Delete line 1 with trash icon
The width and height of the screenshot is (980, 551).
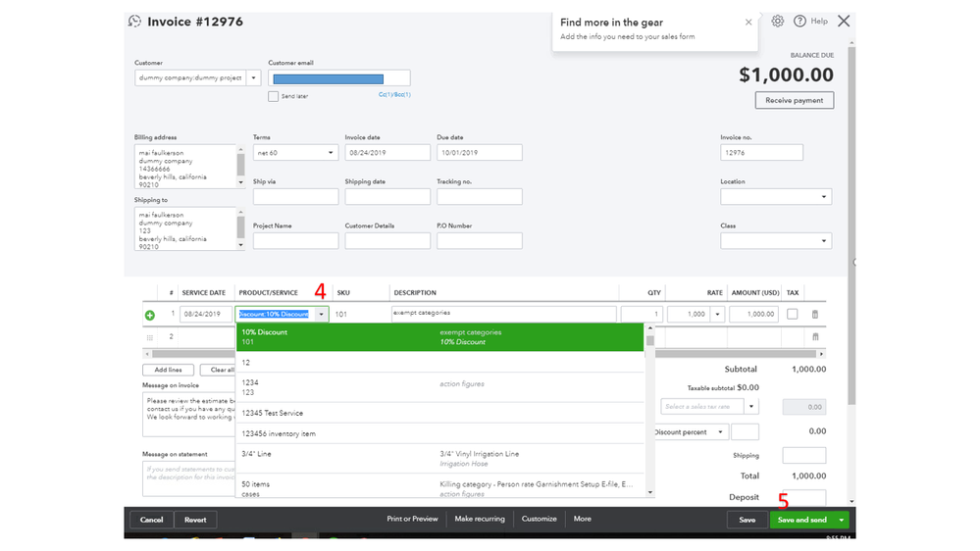[815, 315]
